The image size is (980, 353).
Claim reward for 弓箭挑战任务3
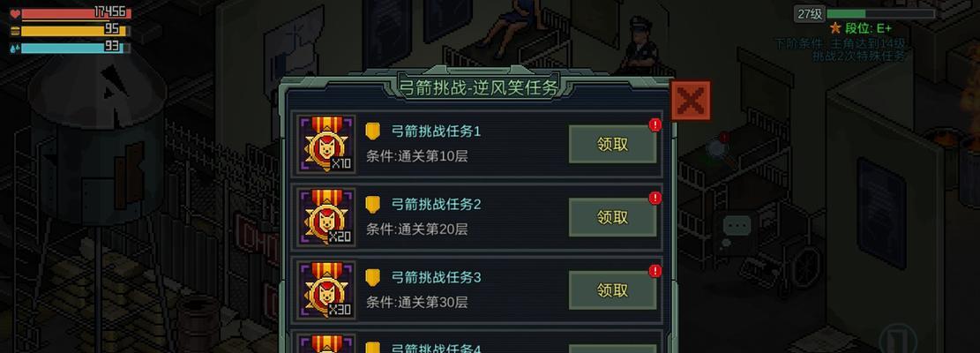point(612,290)
